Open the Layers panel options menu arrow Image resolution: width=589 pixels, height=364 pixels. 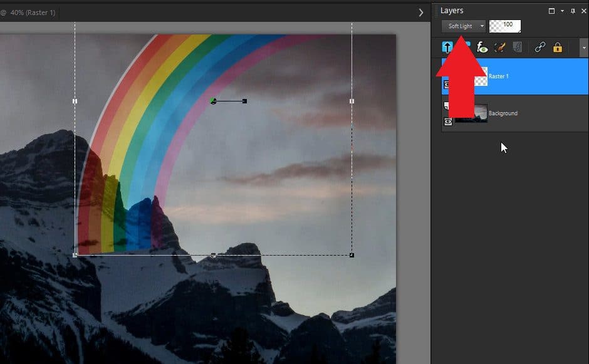pyautogui.click(x=562, y=11)
